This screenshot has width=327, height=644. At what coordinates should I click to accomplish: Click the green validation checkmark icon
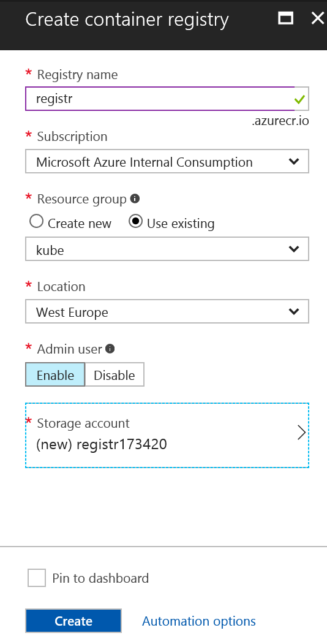click(x=299, y=99)
